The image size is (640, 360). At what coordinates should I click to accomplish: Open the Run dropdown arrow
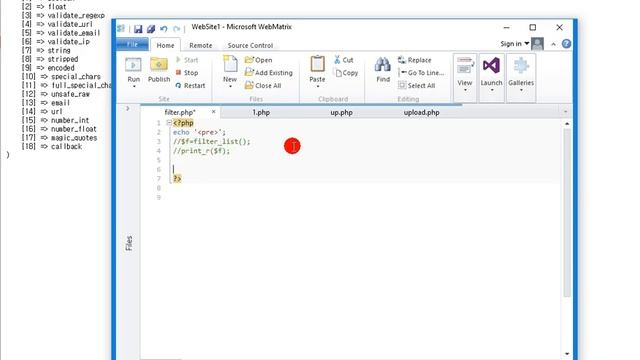coord(134,86)
